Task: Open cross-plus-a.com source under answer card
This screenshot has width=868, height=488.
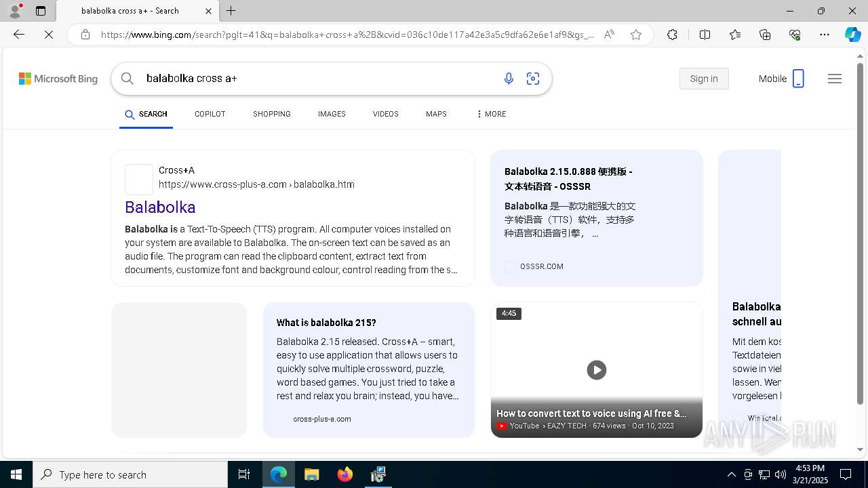Action: point(322,419)
